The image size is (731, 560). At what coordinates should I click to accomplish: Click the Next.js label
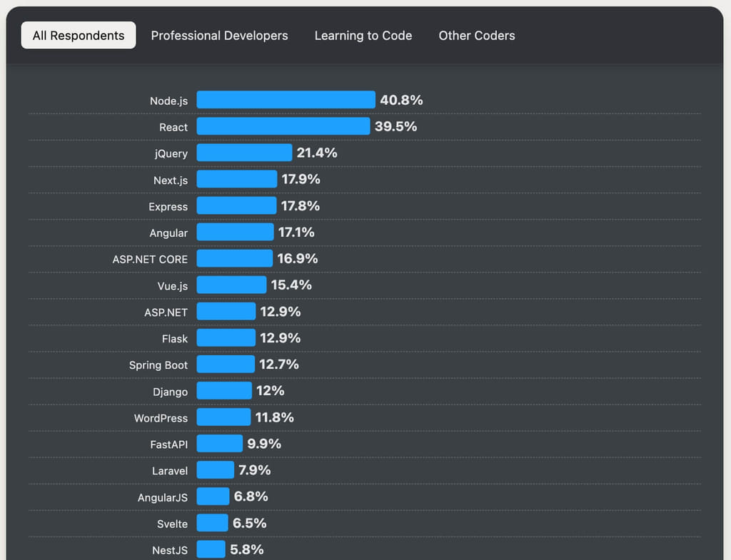pos(171,180)
